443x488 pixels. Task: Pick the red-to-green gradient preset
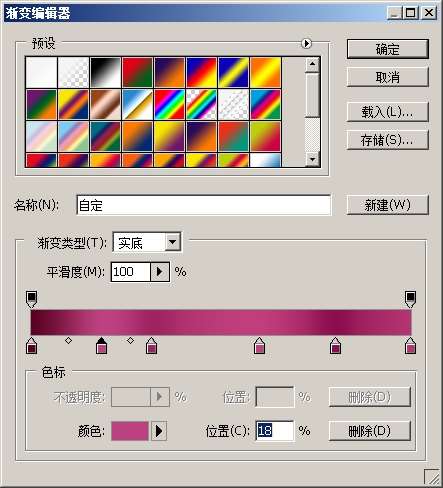point(137,72)
